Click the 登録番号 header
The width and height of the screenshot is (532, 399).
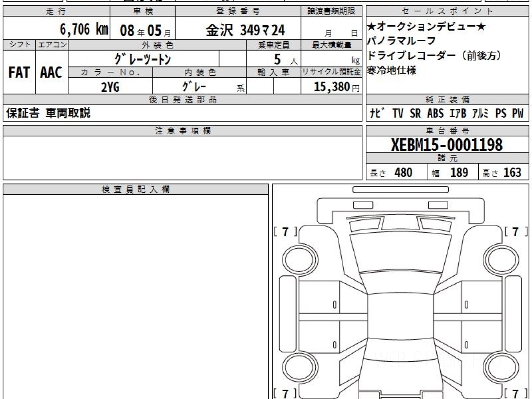[x=238, y=12]
